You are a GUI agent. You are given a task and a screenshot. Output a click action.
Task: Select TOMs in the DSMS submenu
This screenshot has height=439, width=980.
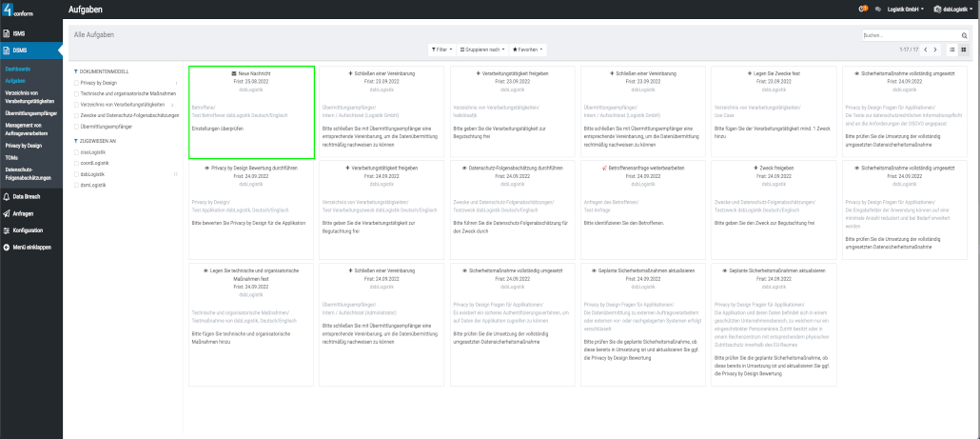pyautogui.click(x=11, y=157)
